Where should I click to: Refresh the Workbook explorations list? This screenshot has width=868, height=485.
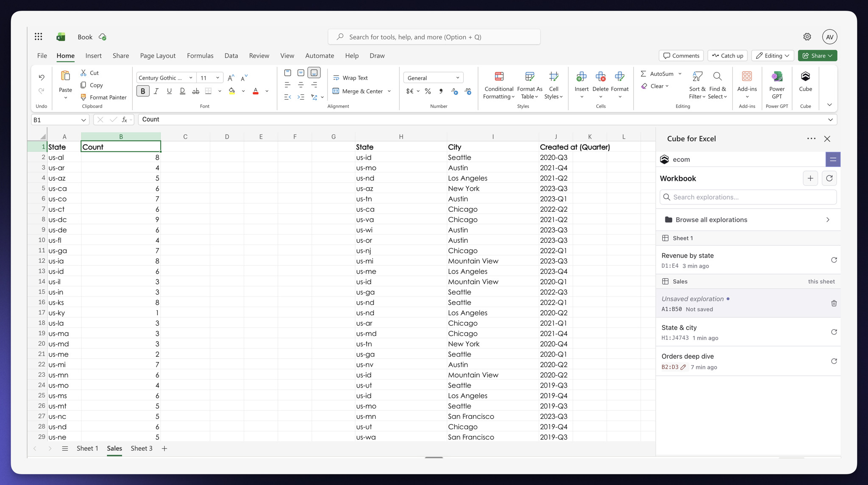(829, 178)
